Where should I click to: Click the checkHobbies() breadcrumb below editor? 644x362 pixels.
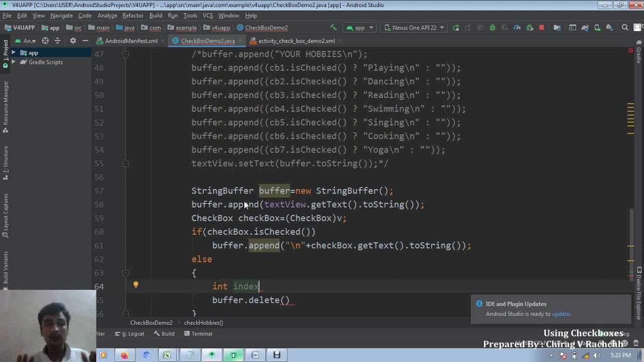[203, 323]
